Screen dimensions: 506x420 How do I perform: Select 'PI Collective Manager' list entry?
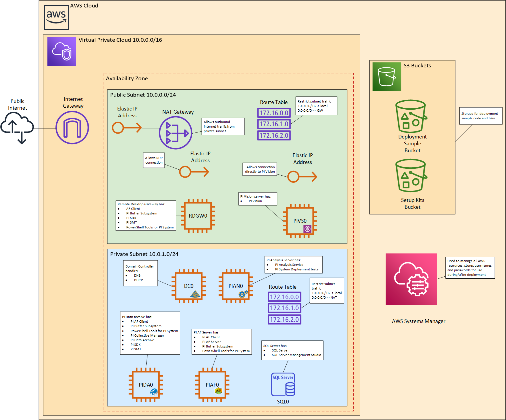(147, 335)
